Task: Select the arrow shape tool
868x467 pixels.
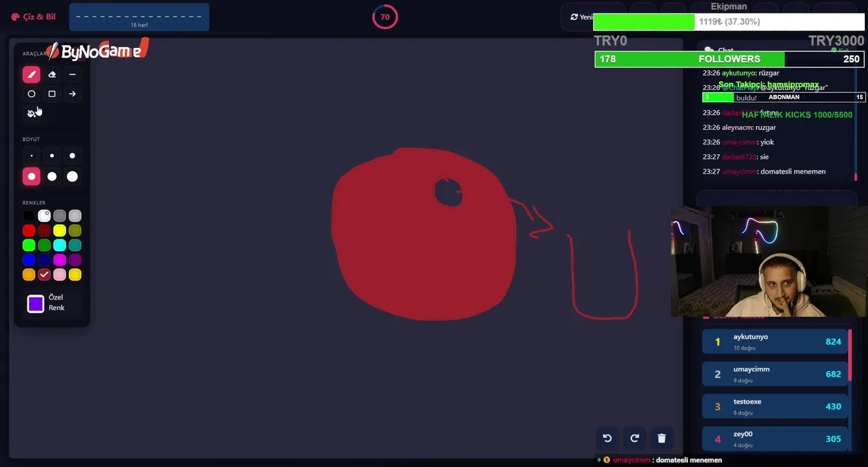Action: click(x=72, y=94)
